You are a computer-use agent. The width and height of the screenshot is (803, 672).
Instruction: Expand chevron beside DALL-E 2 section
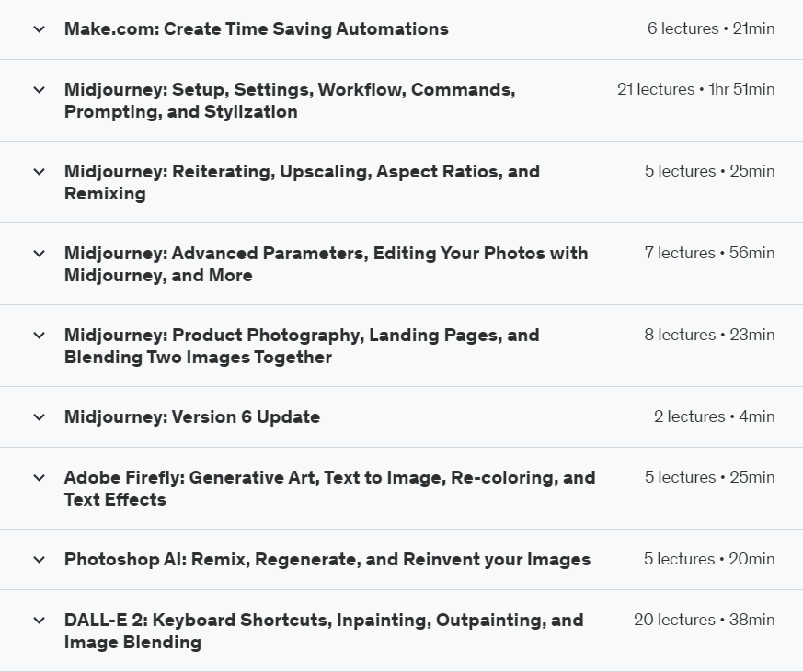tap(39, 621)
